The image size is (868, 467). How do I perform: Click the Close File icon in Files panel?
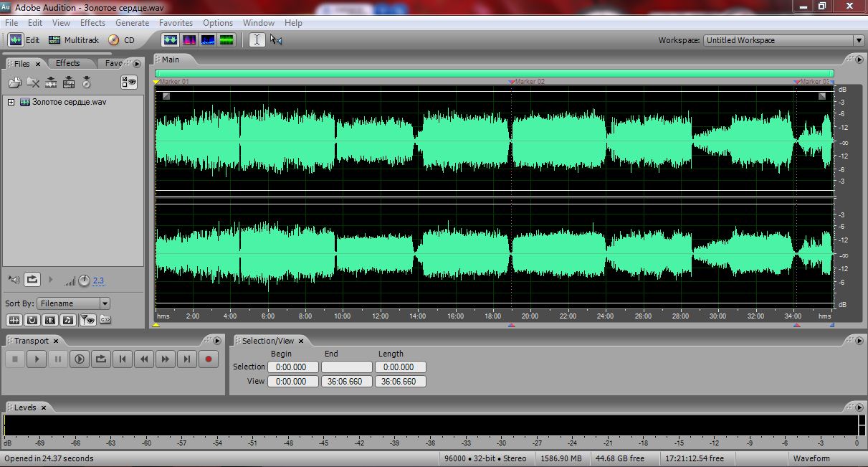tap(32, 82)
